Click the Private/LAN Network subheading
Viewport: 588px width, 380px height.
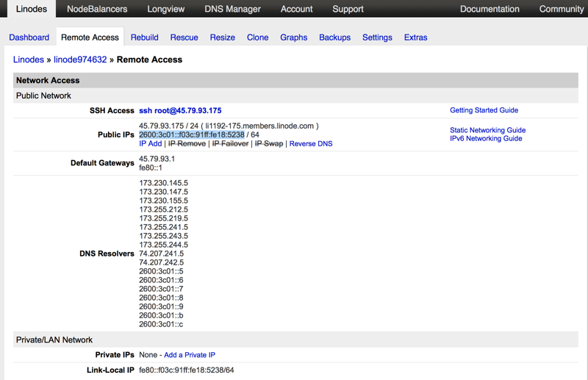[x=295, y=340]
